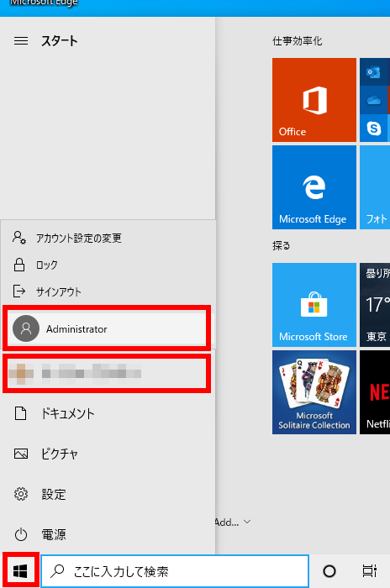Switch to the Administrator account
The image size is (390, 588).
coord(107,328)
